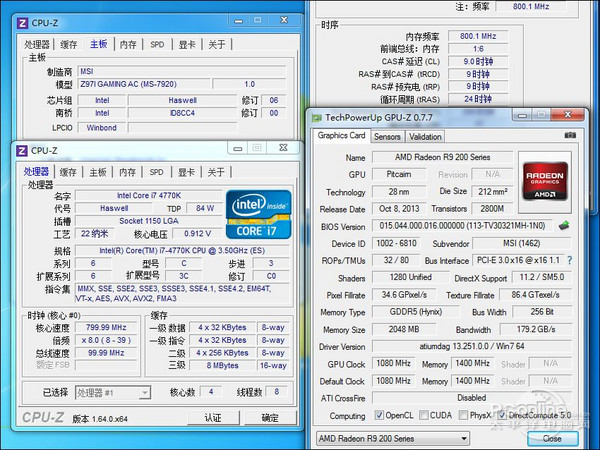Switch to the Sensors tab in GPU-Z
This screenshot has width=600, height=450.
(x=387, y=137)
